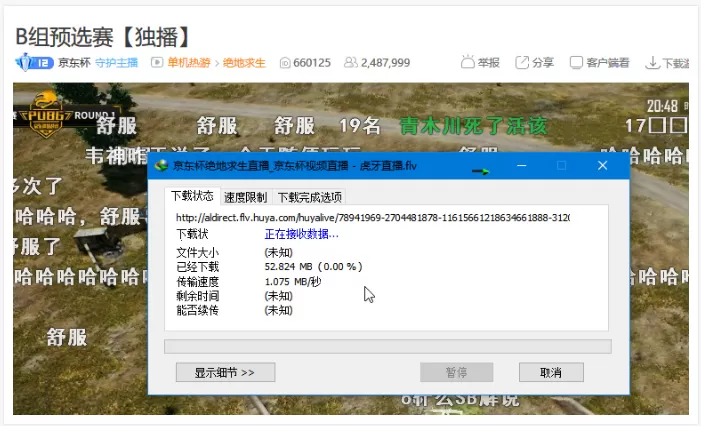Screen dimensions: 701x426
Task: Click the greyed-out 暂停 button
Action: click(456, 372)
